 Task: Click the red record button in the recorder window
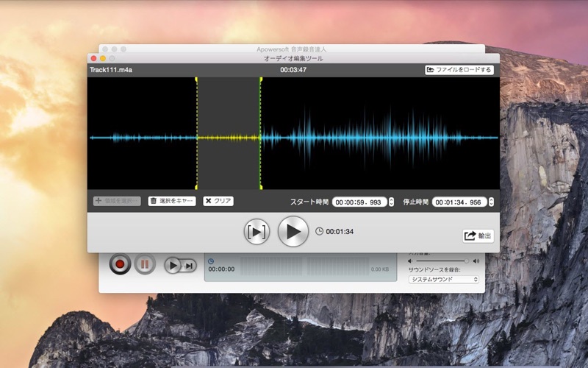click(x=120, y=264)
